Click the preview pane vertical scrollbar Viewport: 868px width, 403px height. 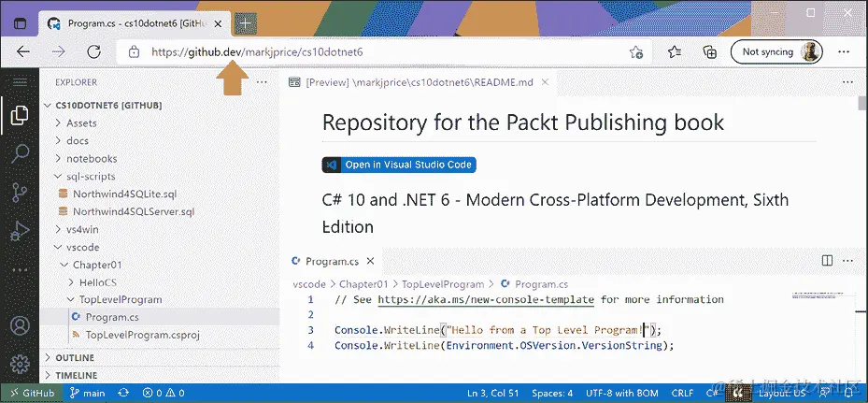[861, 103]
